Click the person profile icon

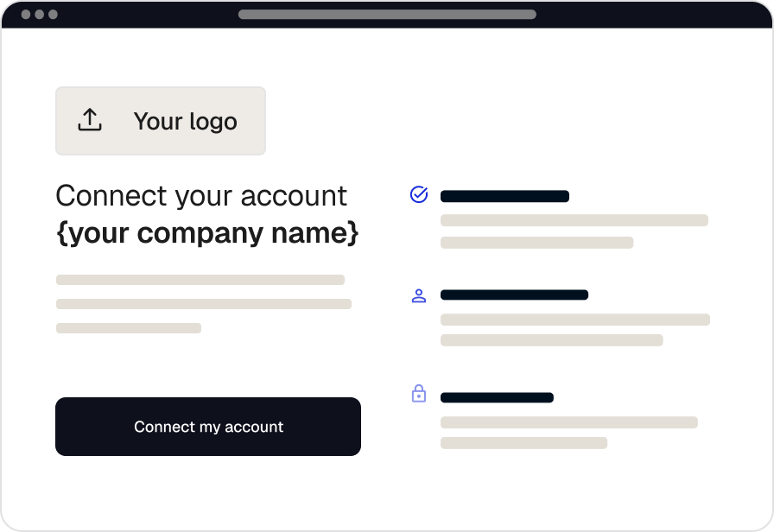419,295
